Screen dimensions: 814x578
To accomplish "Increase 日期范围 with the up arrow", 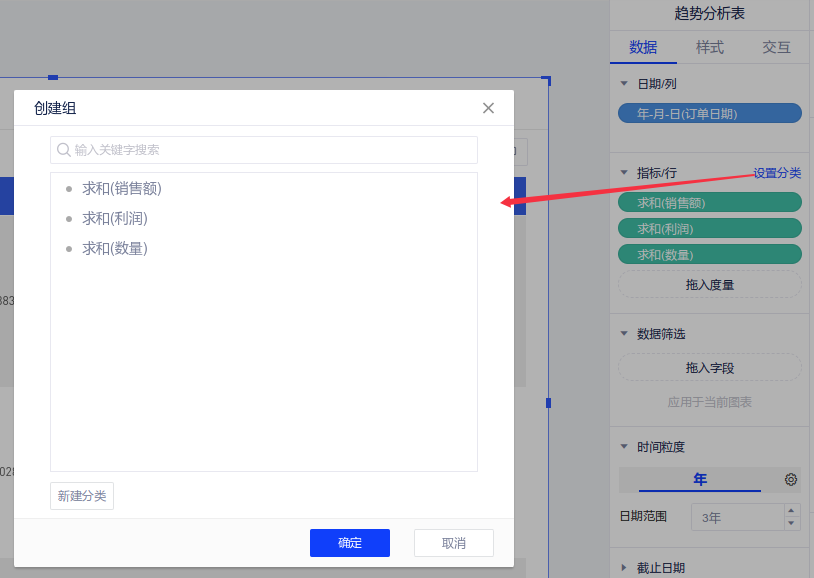I will pos(792,511).
